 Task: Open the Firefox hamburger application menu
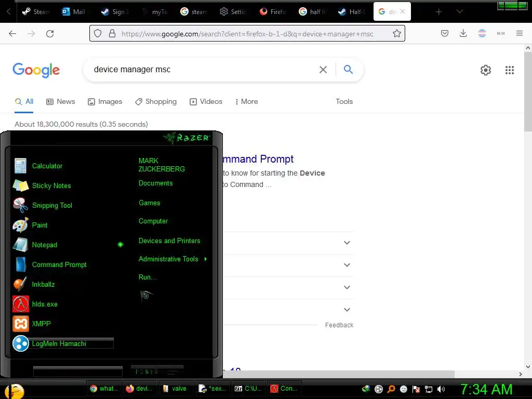[519, 33]
